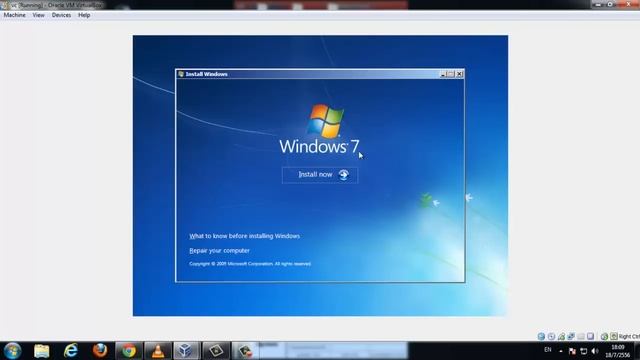Screen dimensions: 640x360
Task: Launch Internet Explorer from taskbar
Action: tap(71, 351)
